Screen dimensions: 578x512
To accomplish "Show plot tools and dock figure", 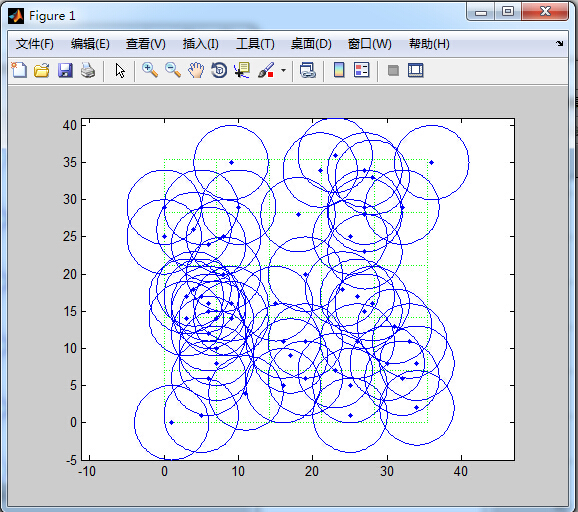I will tap(416, 70).
